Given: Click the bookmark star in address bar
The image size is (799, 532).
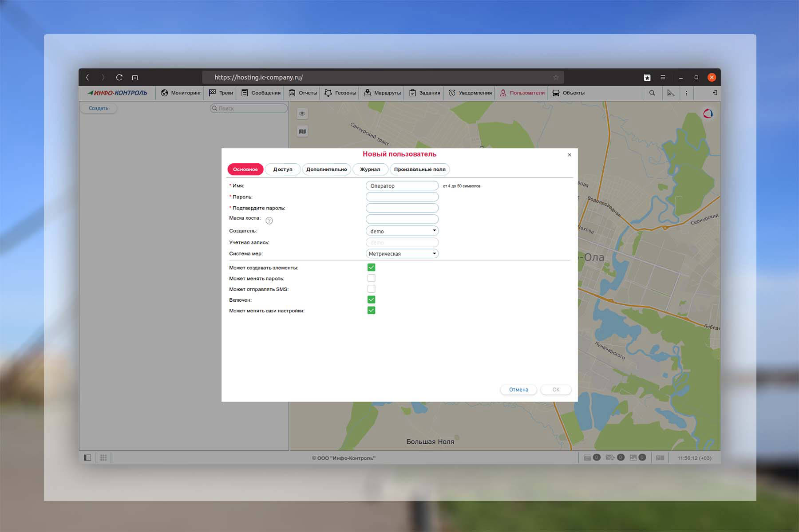Looking at the screenshot, I should coord(556,77).
